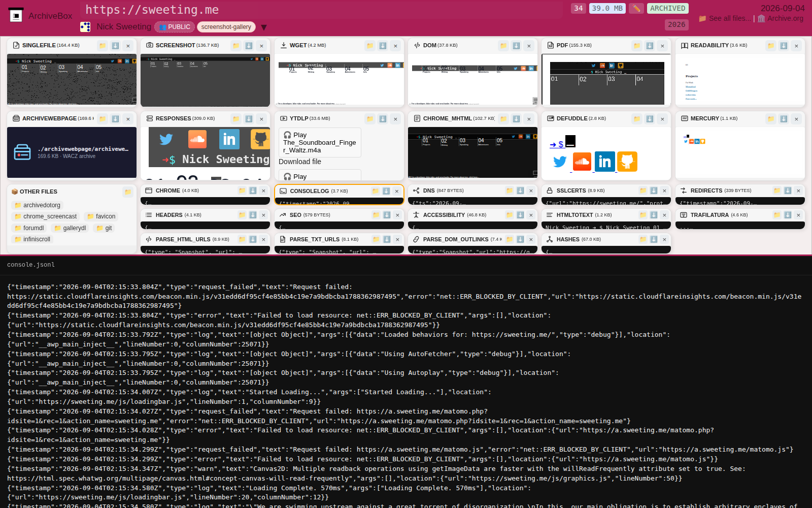Open the Archive.org link

click(x=781, y=18)
